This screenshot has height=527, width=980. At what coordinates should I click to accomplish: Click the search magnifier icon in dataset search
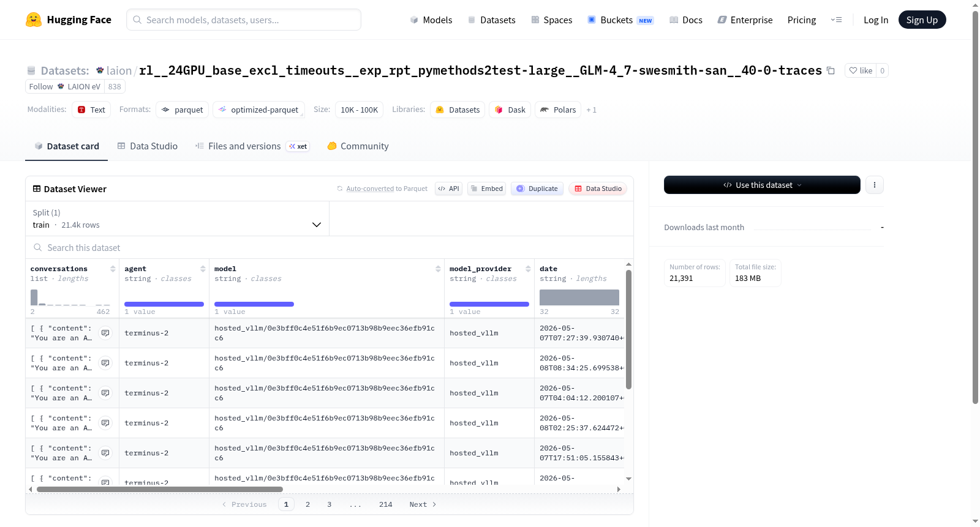click(38, 247)
